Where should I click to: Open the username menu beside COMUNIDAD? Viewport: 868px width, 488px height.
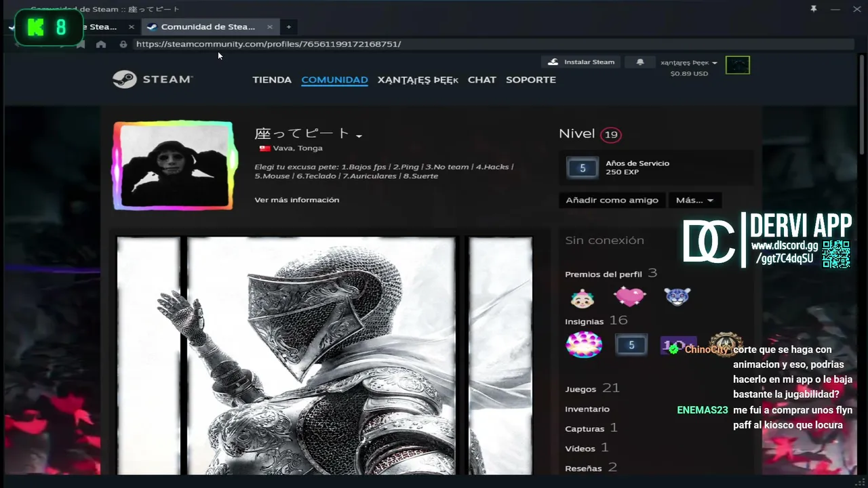[418, 80]
